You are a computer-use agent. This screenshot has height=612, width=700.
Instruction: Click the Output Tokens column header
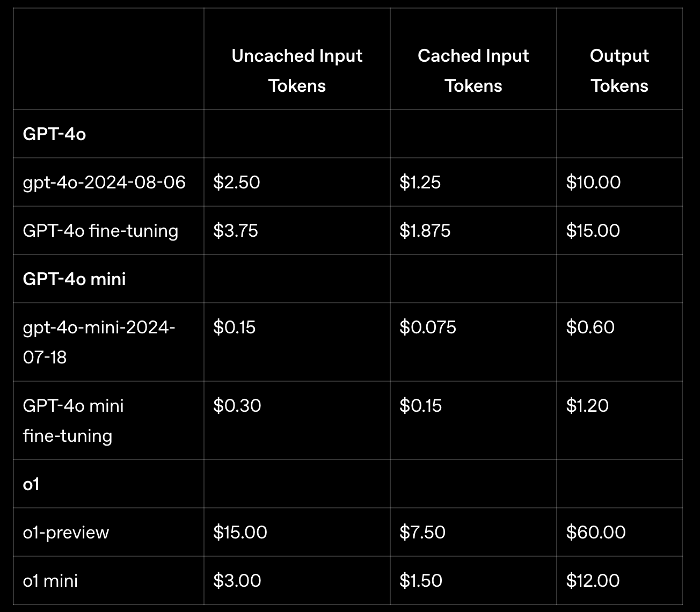[x=619, y=70]
